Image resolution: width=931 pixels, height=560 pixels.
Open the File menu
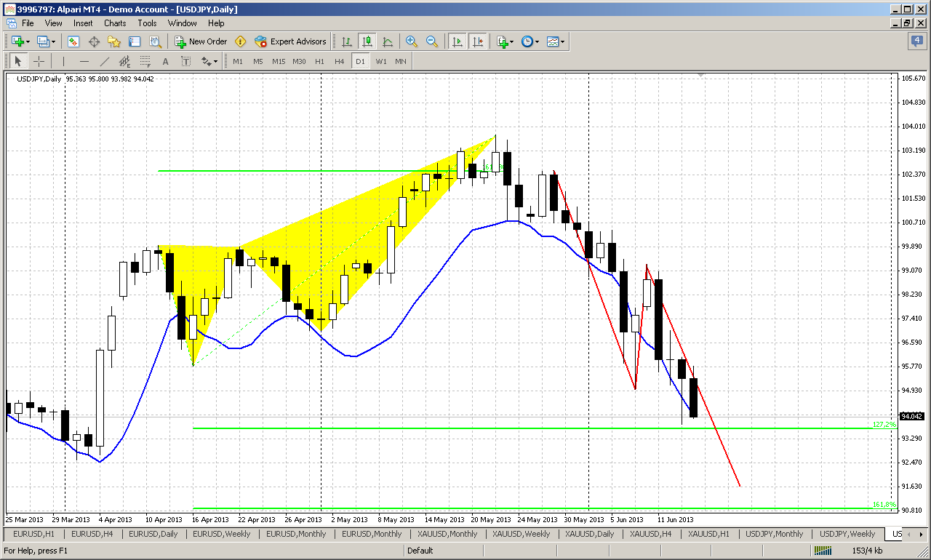[28, 23]
